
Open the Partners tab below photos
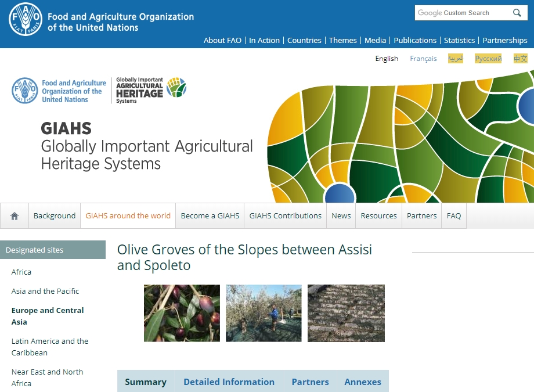coord(310,382)
